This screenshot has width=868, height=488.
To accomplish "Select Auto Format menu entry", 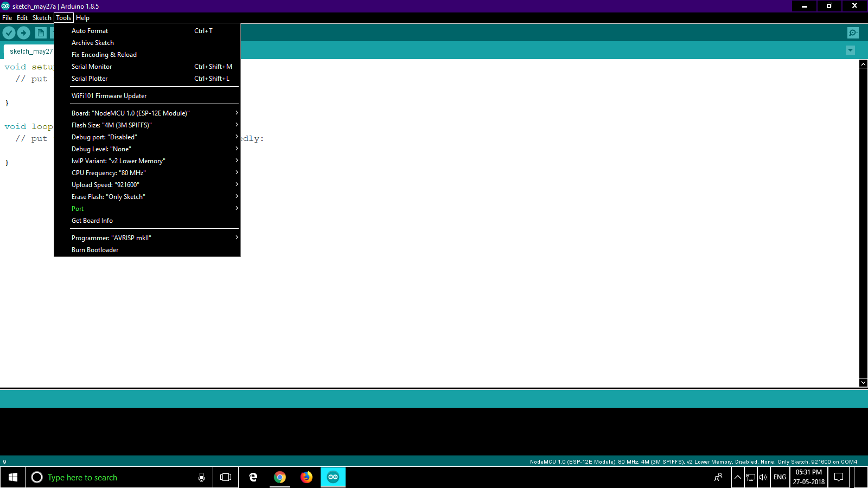I will coord(147,31).
